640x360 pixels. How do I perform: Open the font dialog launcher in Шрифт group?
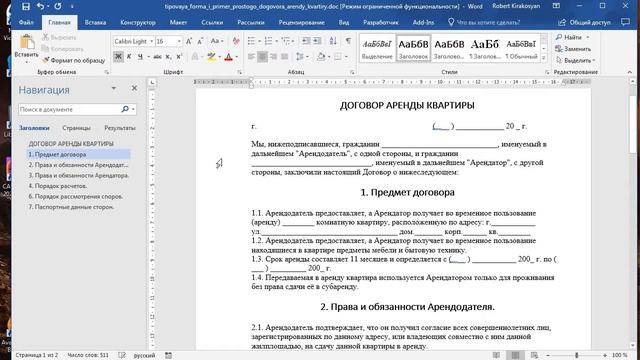click(x=240, y=72)
